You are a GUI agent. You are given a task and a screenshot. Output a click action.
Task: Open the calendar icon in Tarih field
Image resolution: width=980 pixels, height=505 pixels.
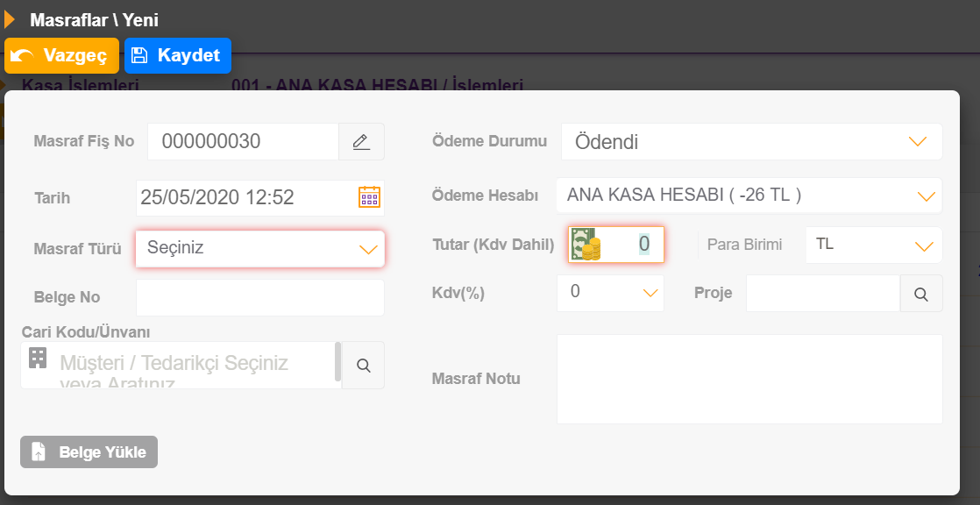[x=369, y=197]
